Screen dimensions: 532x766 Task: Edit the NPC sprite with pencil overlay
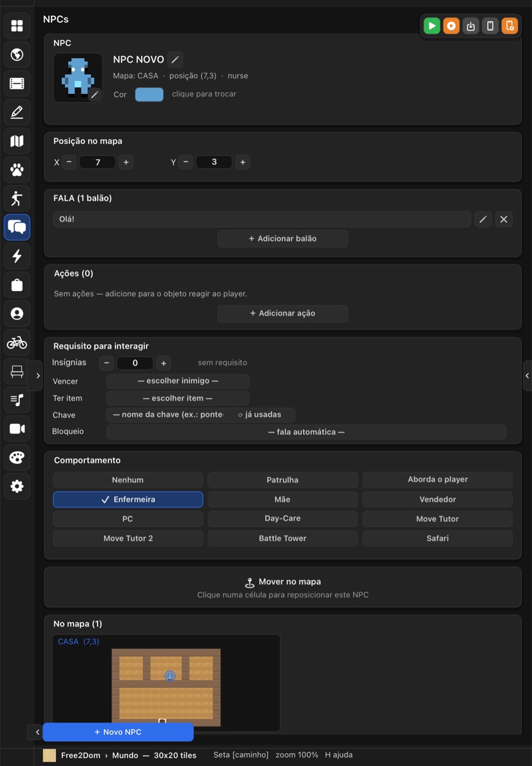click(x=94, y=94)
